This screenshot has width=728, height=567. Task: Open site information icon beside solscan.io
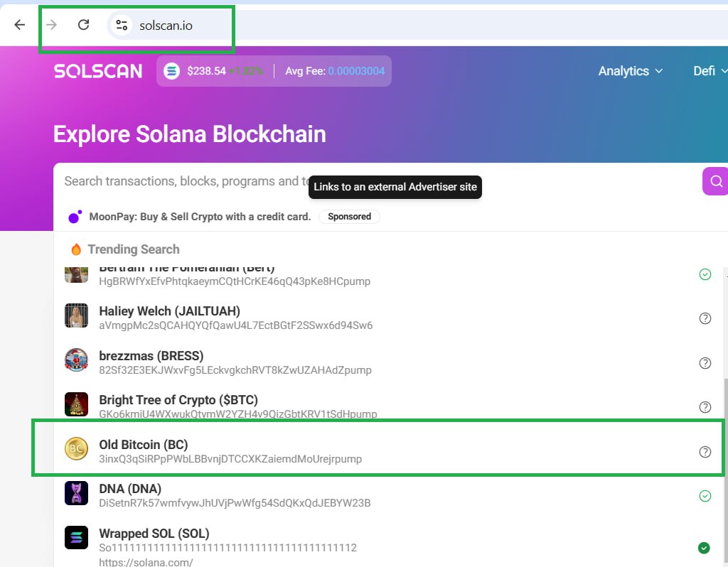tap(122, 25)
